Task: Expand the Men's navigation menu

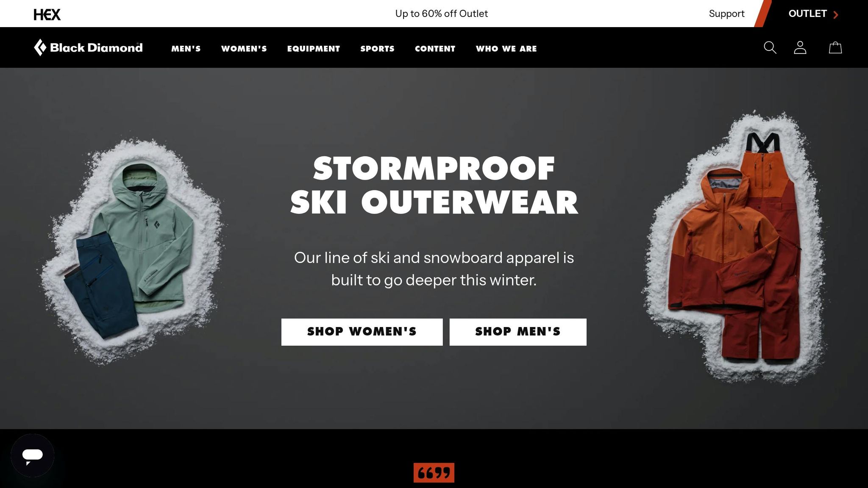Action: click(186, 49)
